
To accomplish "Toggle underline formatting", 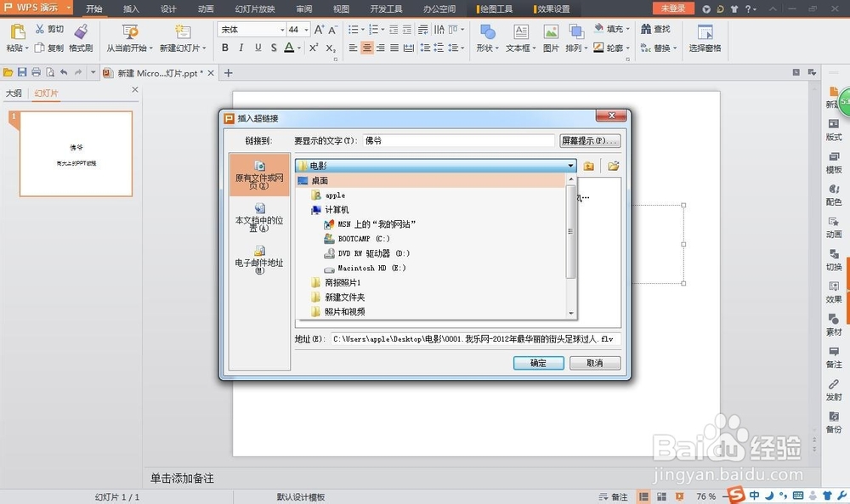I will click(258, 48).
